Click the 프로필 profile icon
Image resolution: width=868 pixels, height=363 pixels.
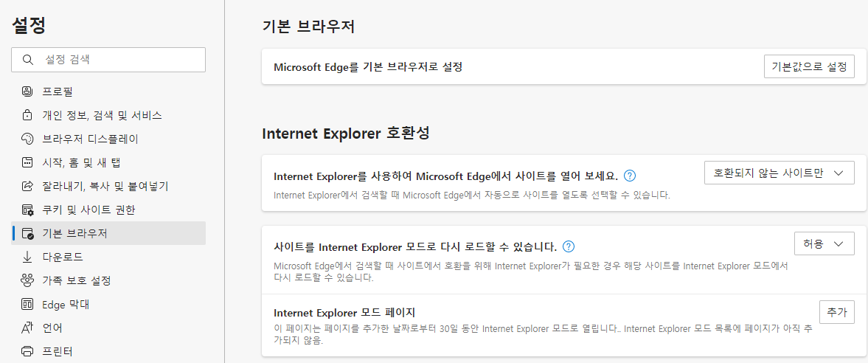[x=27, y=91]
